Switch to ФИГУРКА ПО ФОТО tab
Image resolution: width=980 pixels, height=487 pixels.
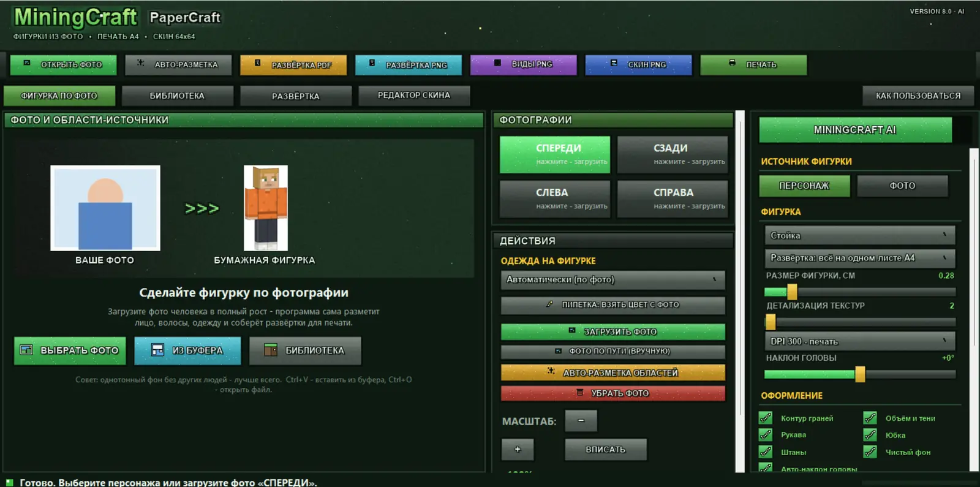point(59,96)
